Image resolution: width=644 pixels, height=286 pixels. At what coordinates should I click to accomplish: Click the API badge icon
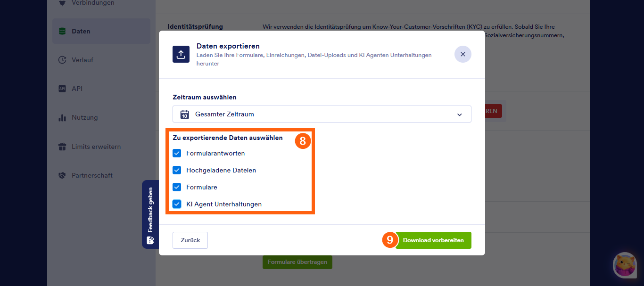point(62,89)
